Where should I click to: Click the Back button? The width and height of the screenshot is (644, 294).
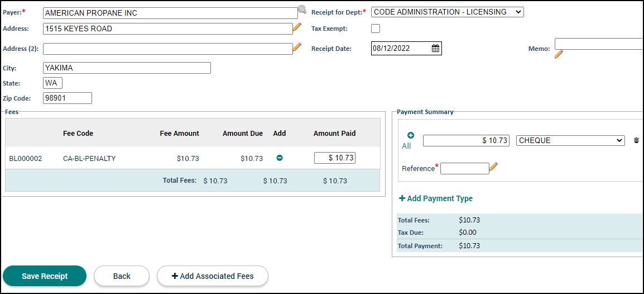click(122, 276)
